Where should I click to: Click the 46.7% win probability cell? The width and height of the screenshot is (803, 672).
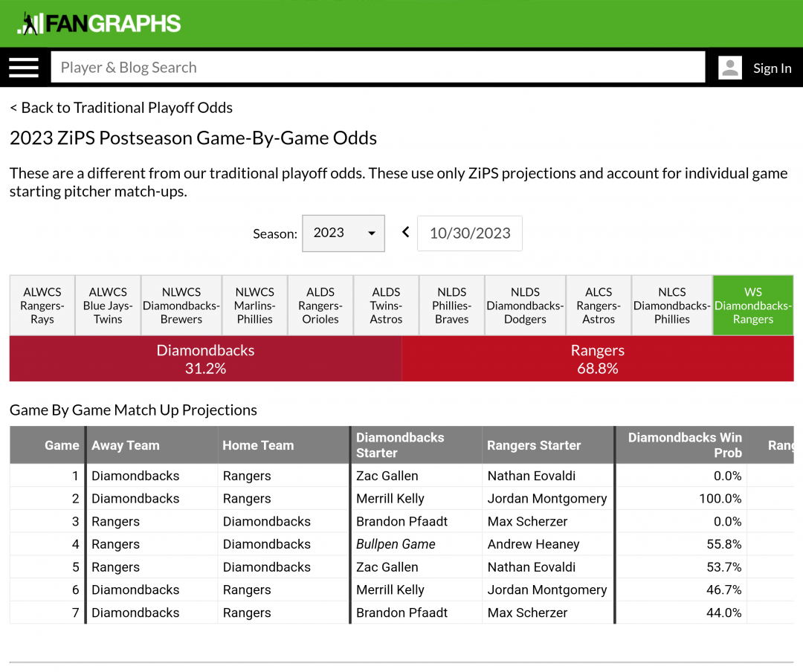pos(681,590)
